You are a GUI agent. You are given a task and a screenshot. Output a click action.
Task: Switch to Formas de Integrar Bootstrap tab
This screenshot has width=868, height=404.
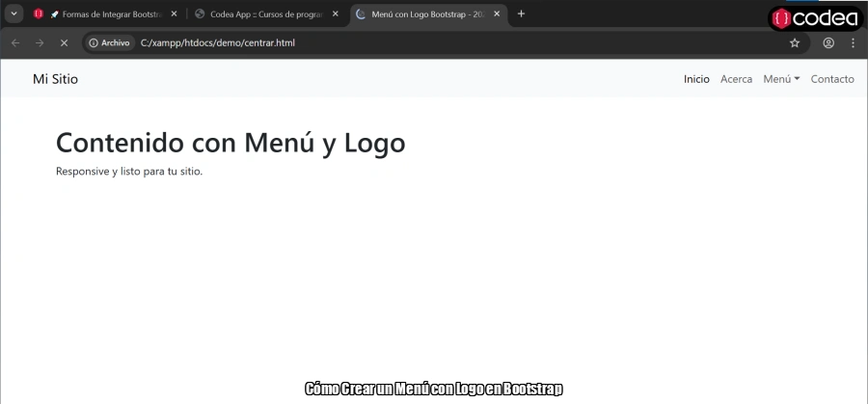(x=105, y=14)
